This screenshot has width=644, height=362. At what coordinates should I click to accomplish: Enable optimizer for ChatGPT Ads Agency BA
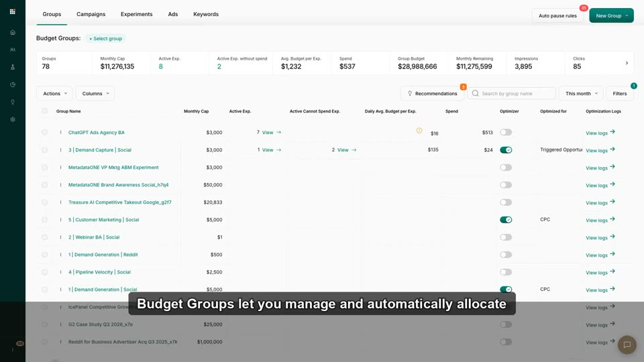click(x=506, y=132)
